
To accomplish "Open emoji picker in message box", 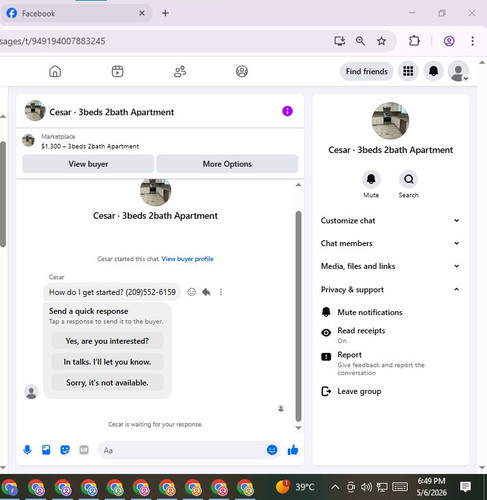I will click(272, 450).
